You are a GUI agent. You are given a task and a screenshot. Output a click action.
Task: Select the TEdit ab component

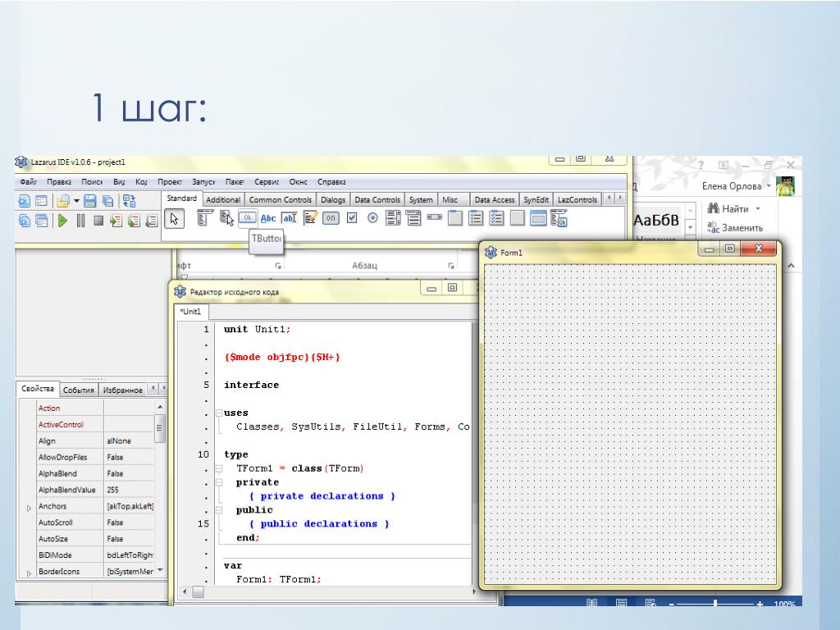290,218
